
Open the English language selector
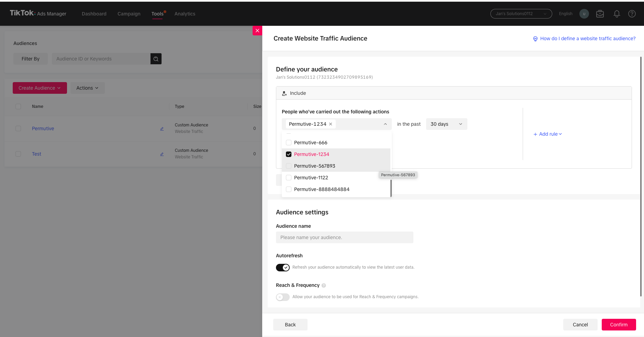[566, 14]
